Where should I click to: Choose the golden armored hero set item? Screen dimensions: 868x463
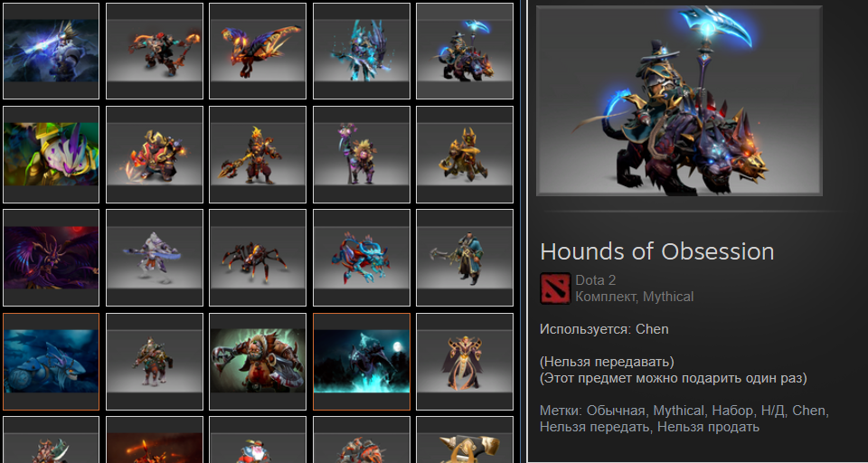(465, 155)
